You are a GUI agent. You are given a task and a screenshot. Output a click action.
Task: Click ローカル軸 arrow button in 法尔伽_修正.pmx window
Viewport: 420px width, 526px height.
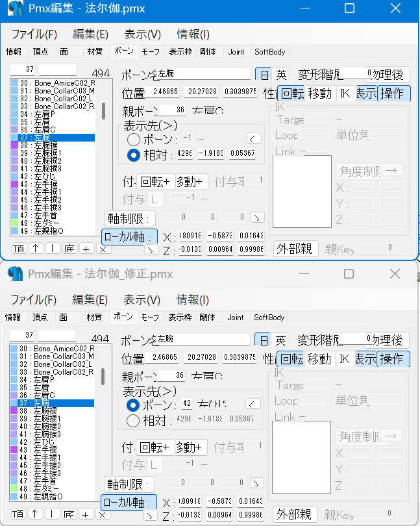pyautogui.click(x=151, y=516)
